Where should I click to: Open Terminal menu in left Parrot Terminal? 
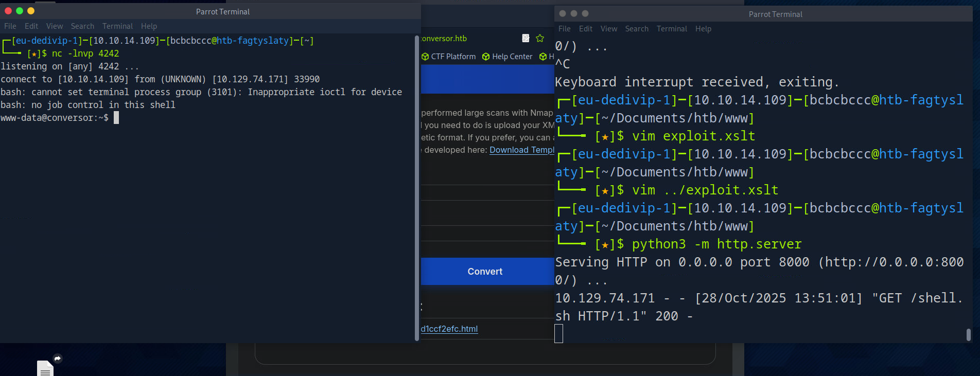[117, 26]
